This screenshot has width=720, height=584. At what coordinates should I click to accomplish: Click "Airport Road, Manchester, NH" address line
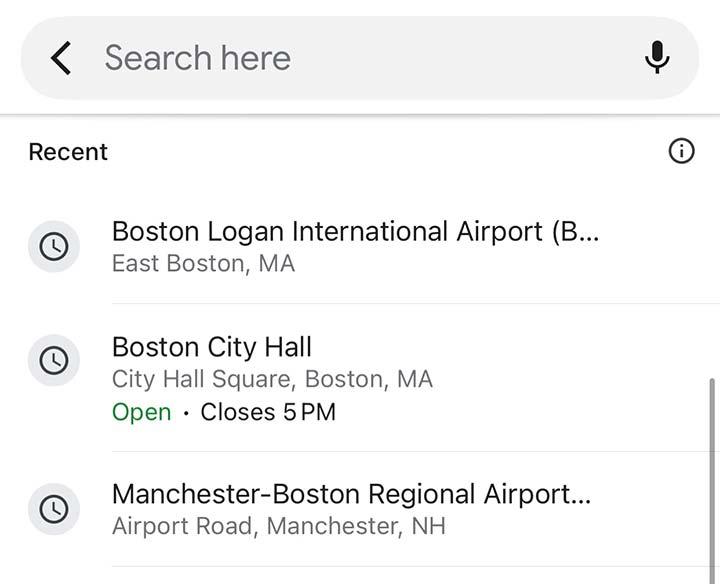click(x=278, y=526)
